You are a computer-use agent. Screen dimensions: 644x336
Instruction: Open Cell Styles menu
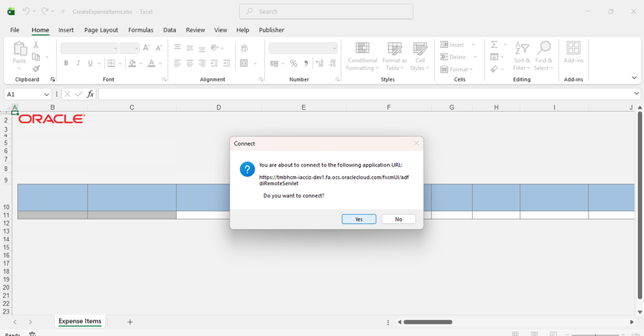[x=420, y=56]
